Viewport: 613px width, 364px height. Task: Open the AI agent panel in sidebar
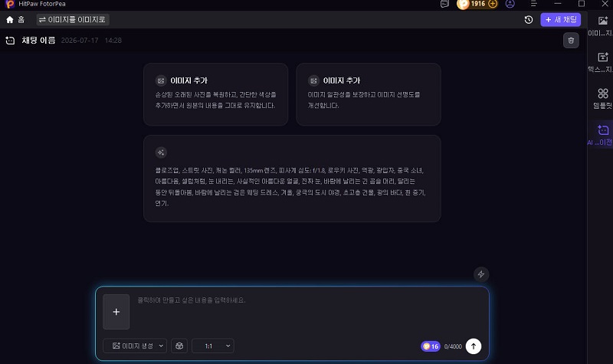tap(602, 135)
